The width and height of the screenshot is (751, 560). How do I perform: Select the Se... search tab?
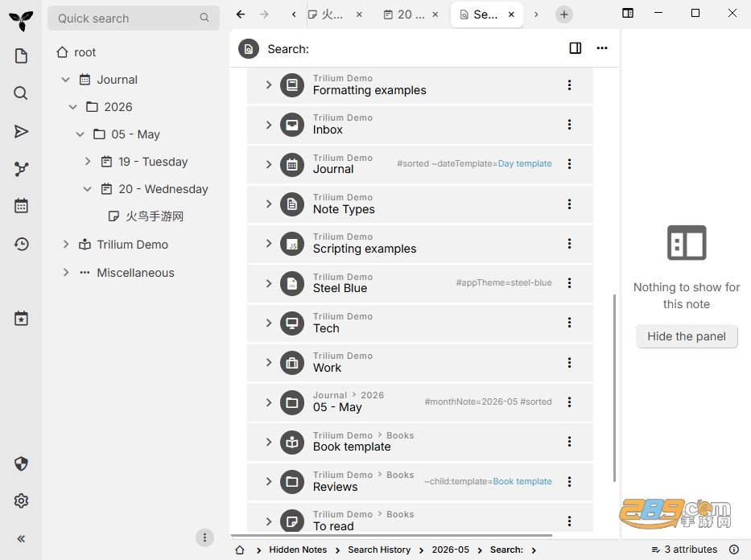pyautogui.click(x=479, y=14)
